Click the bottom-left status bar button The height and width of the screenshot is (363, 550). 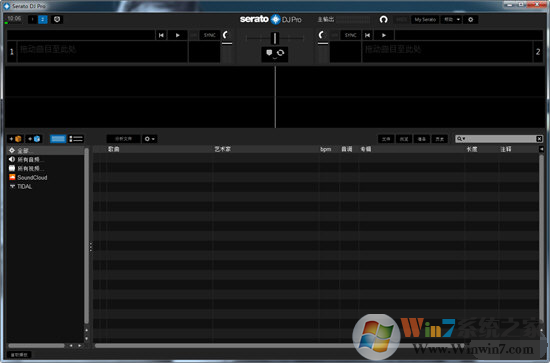(19, 355)
